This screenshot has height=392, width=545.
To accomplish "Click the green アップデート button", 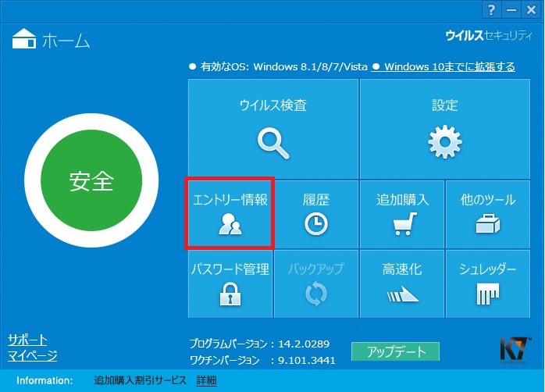I will coord(396,351).
